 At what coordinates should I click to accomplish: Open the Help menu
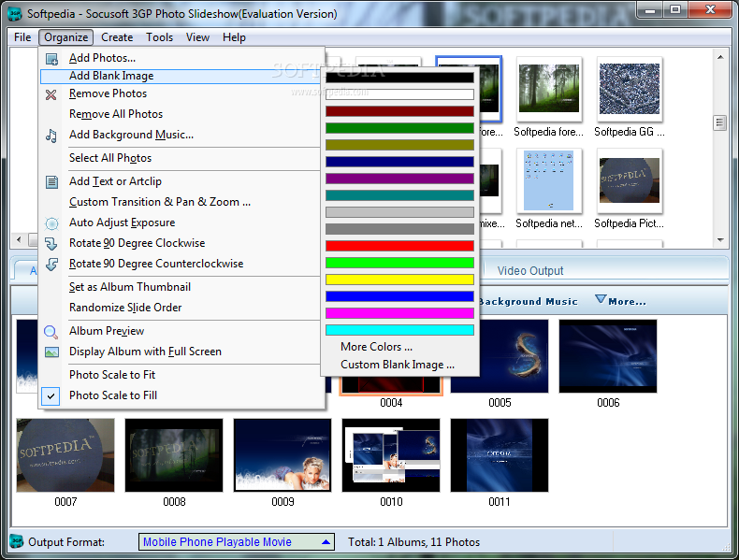(x=234, y=37)
